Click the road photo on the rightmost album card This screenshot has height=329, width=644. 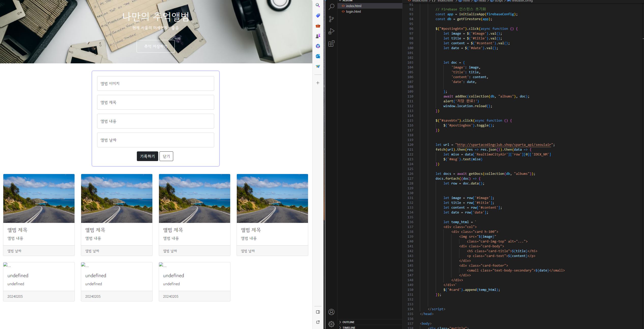(x=272, y=198)
